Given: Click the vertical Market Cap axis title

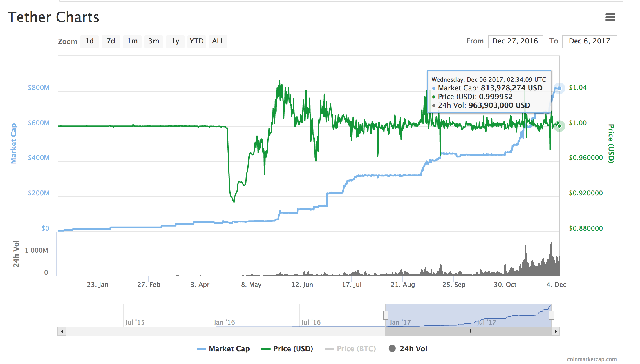Looking at the screenshot, I should [x=14, y=143].
